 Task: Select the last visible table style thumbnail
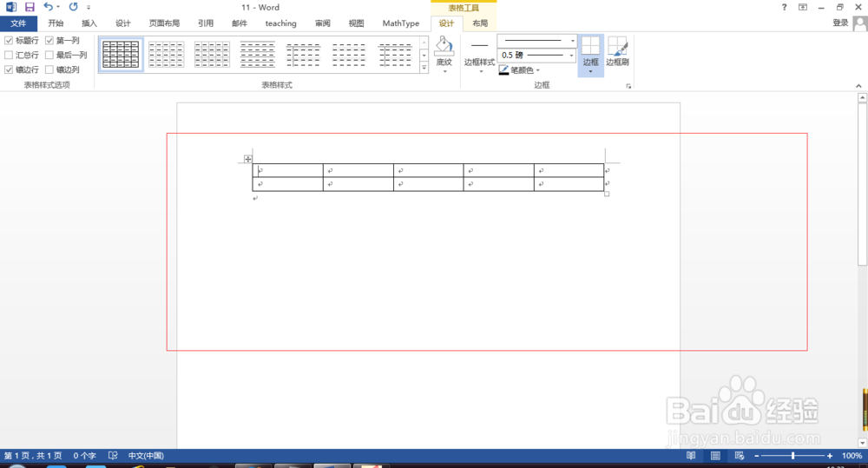(x=395, y=55)
